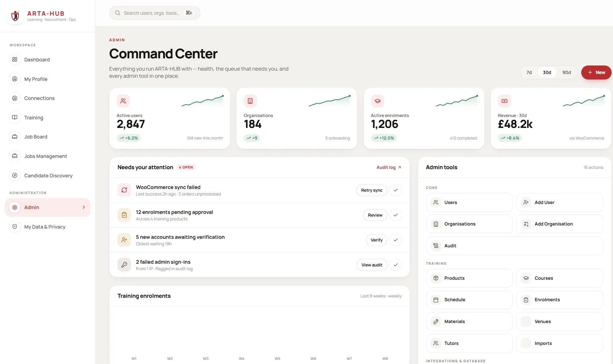
Task: Click the failed sign-ins key icon
Action: [124, 265]
